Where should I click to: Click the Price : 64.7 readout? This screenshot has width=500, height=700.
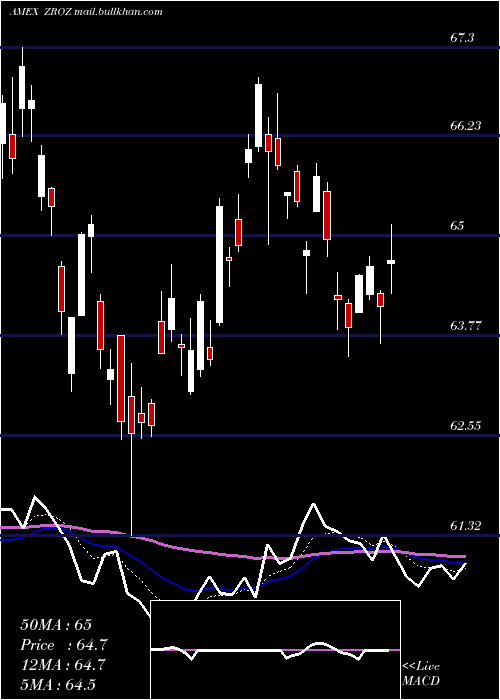tap(63, 645)
